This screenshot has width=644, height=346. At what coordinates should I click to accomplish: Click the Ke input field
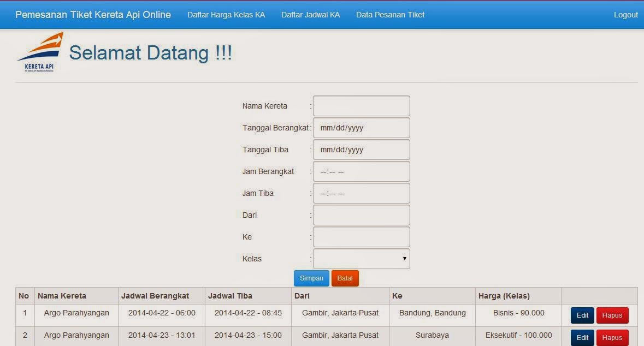click(361, 236)
